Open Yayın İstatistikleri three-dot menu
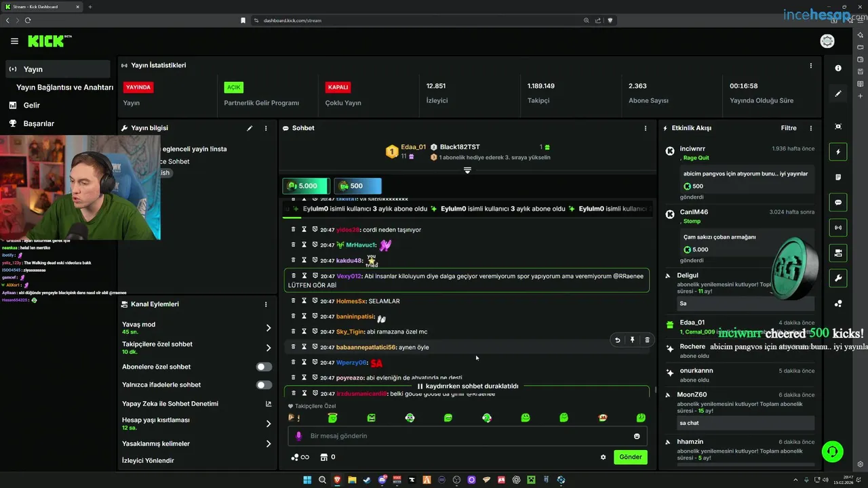The height and width of the screenshot is (488, 868). click(810, 66)
